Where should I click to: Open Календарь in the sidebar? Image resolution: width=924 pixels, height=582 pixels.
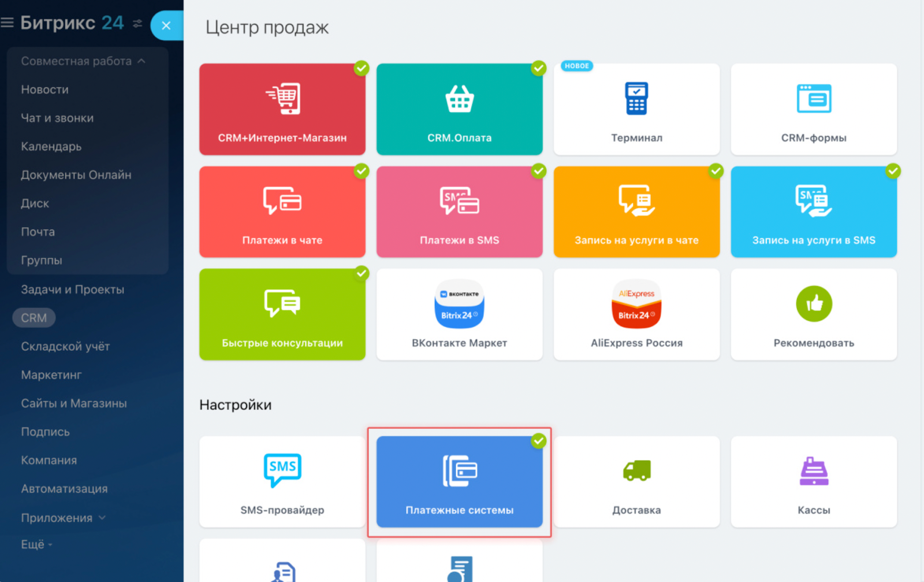point(51,147)
